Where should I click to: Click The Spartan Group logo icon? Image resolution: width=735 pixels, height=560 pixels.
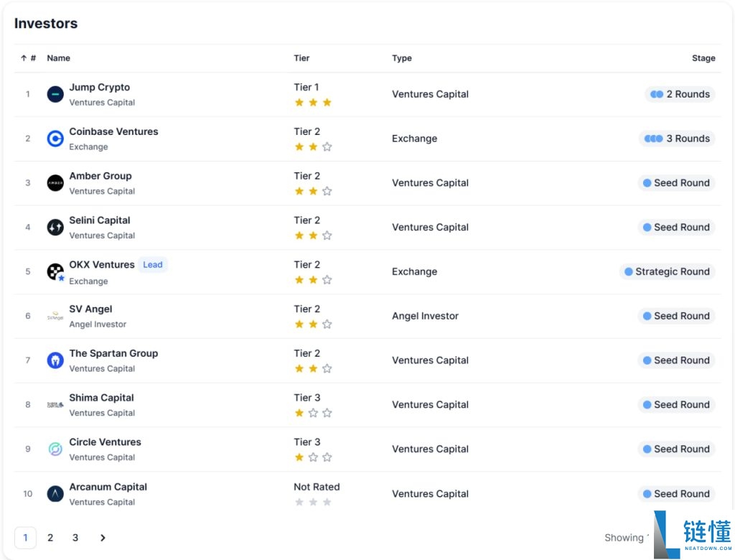55,360
